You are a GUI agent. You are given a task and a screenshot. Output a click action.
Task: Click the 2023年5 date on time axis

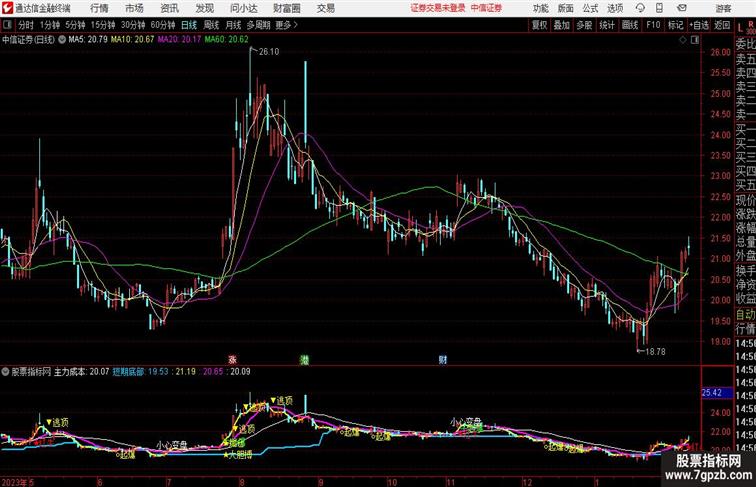[18, 482]
